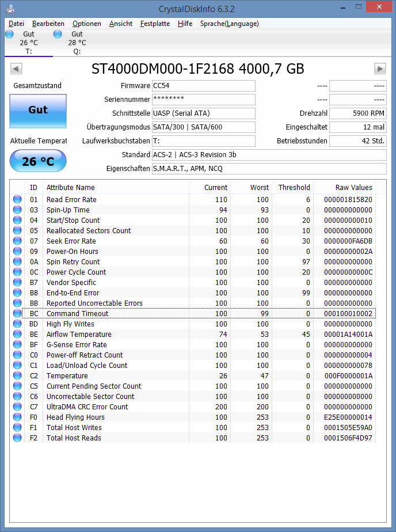This screenshot has width=396, height=532.
Task: Select the status orb for G-Sense Error Rate
Action: (x=17, y=344)
